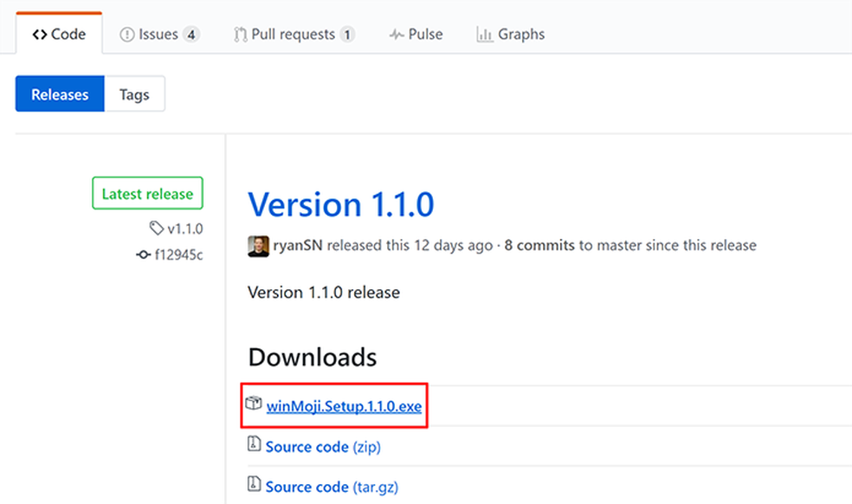This screenshot has height=504, width=852.
Task: Click the commit icon next to f12945c
Action: point(144,255)
